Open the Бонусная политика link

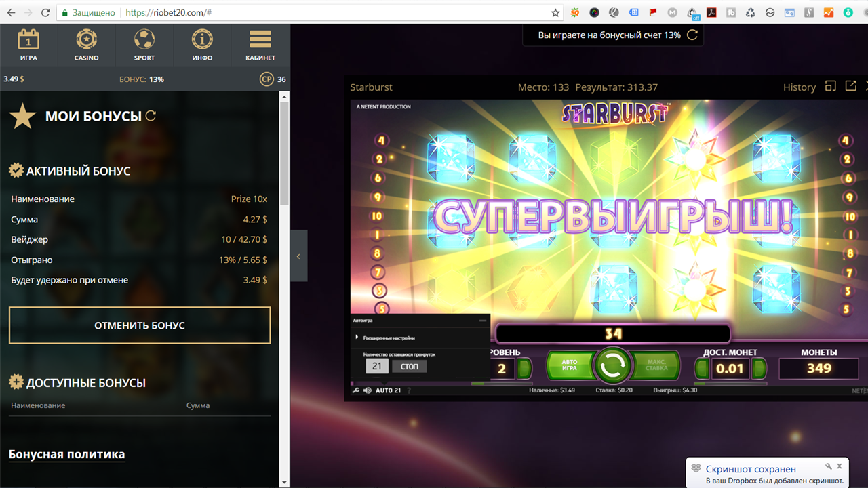coord(66,454)
